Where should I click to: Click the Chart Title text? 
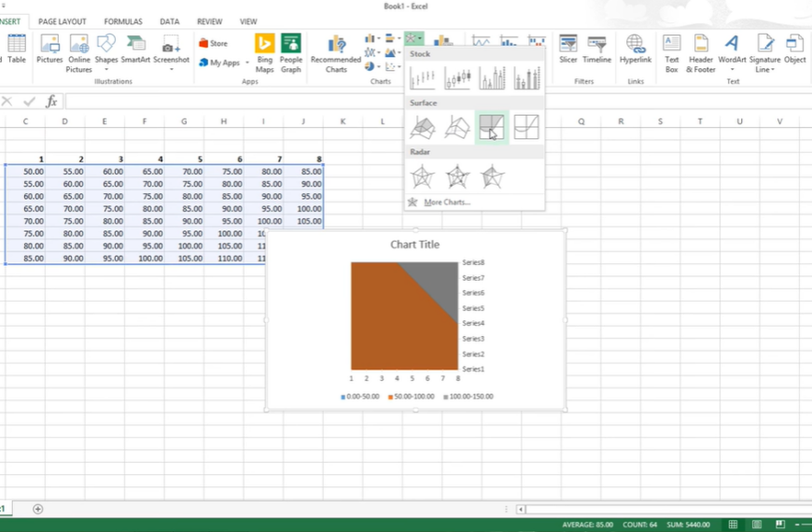[x=414, y=245]
